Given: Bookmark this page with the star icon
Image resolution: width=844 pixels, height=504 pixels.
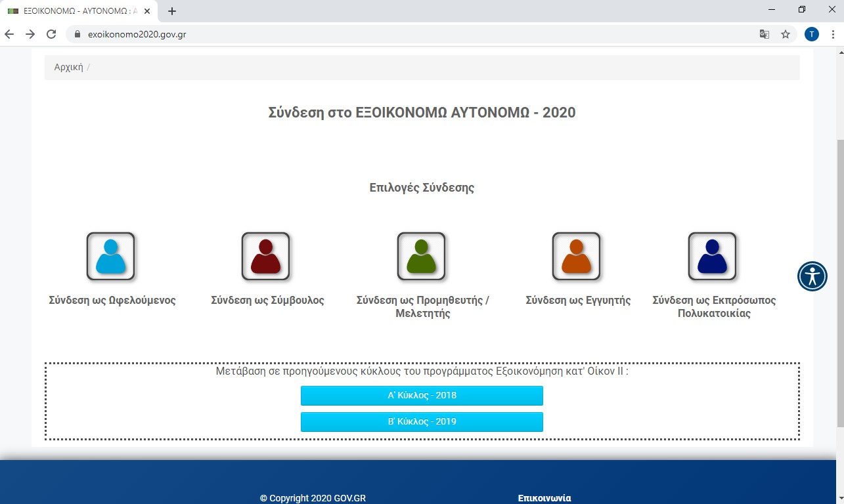Looking at the screenshot, I should coord(786,34).
